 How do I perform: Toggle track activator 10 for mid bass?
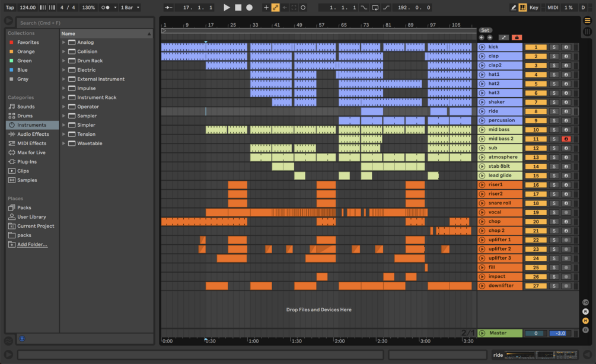click(536, 130)
